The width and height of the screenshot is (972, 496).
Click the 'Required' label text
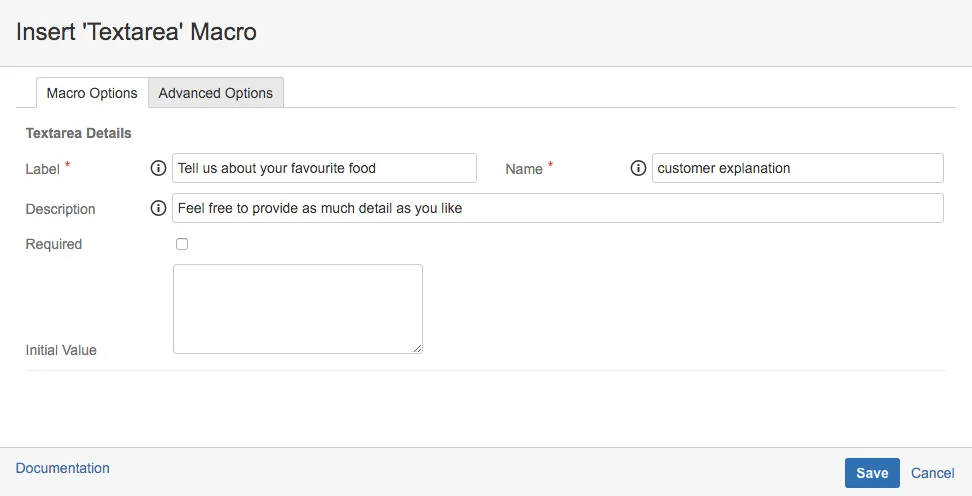pyautogui.click(x=54, y=244)
